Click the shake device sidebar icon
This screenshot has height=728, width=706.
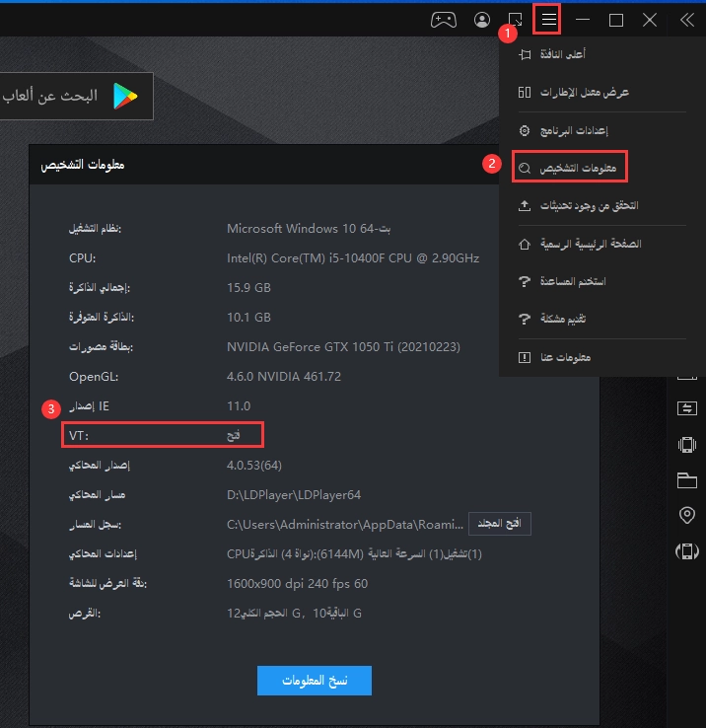tap(687, 444)
